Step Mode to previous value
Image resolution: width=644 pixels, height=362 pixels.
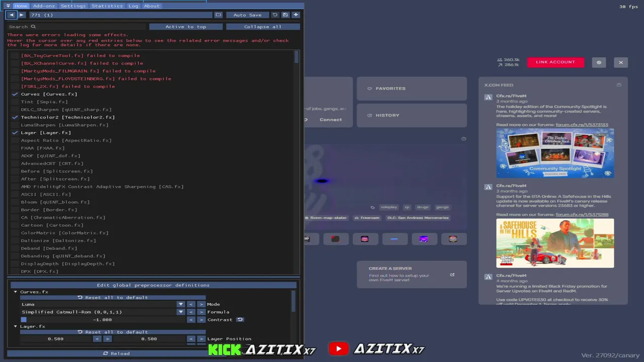(x=191, y=304)
